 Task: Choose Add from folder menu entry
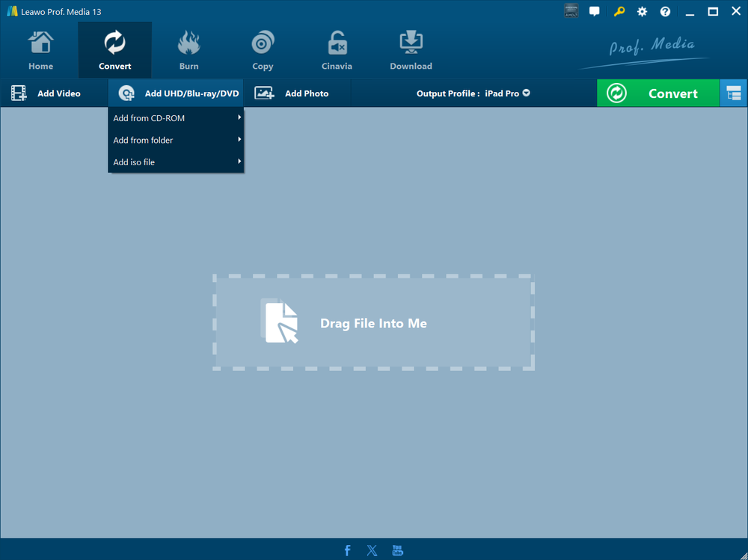coord(176,141)
